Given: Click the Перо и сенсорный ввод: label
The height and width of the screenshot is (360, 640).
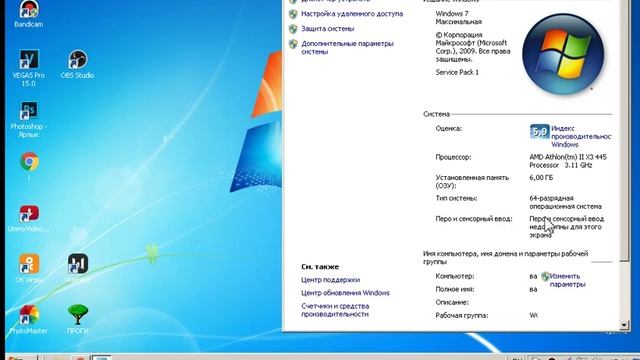Looking at the screenshot, I should click(473, 219).
